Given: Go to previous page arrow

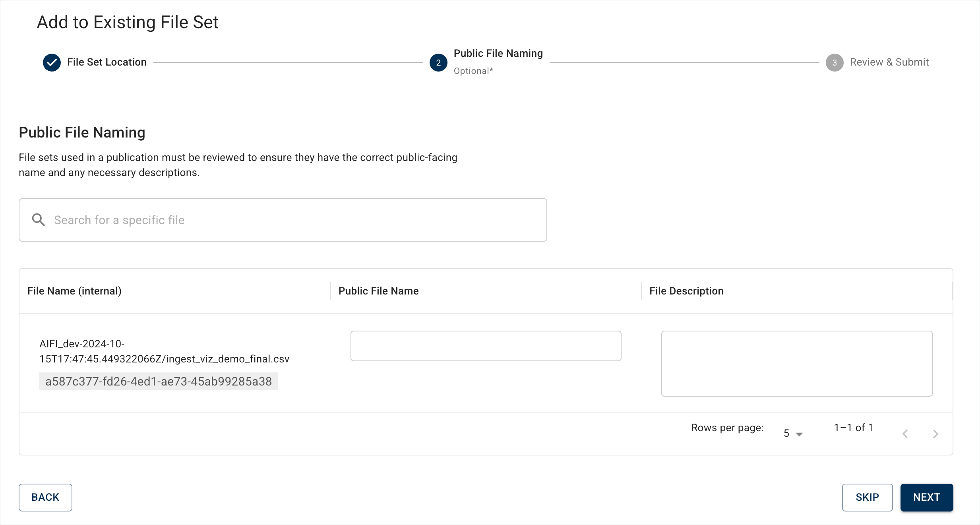Looking at the screenshot, I should click(x=905, y=434).
